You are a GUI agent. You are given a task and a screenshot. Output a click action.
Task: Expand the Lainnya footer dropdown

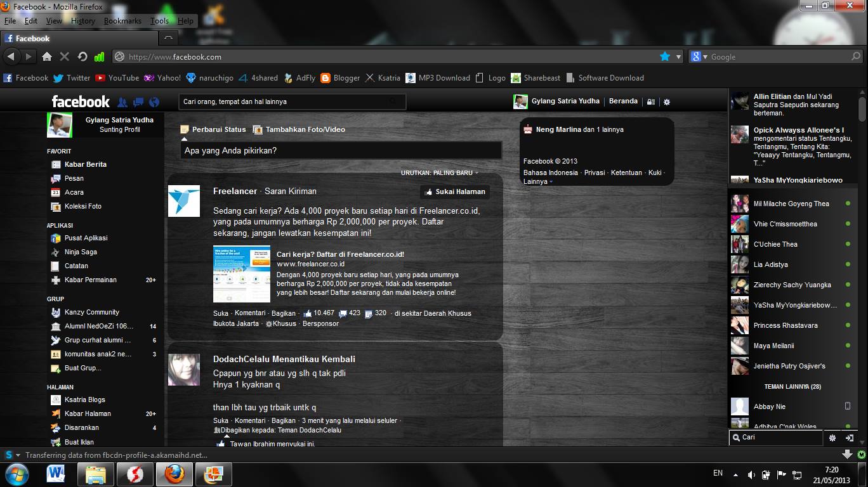537,181
